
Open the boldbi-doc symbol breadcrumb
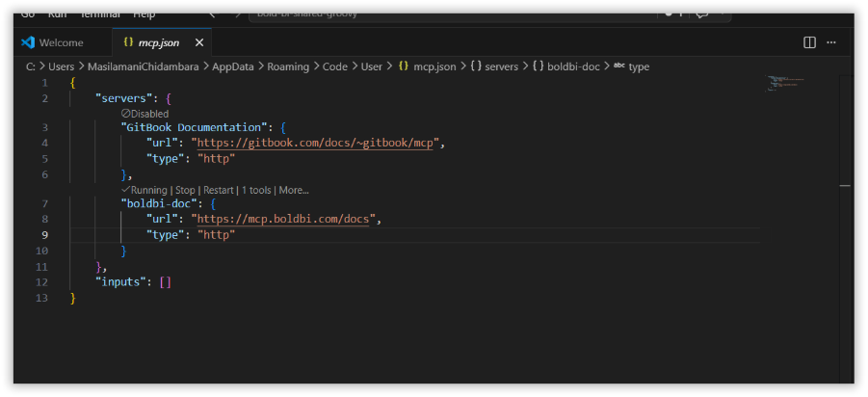click(x=566, y=66)
